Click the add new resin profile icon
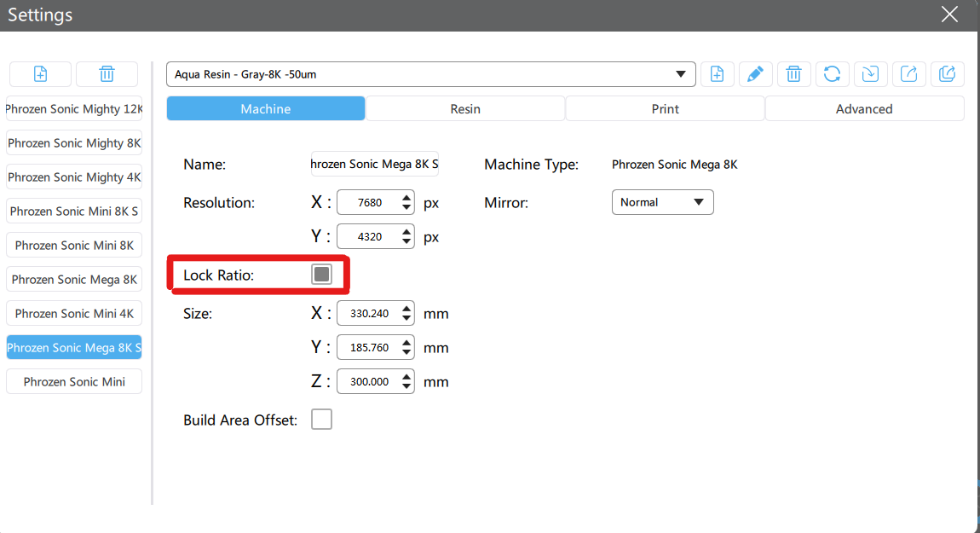 pos(717,74)
